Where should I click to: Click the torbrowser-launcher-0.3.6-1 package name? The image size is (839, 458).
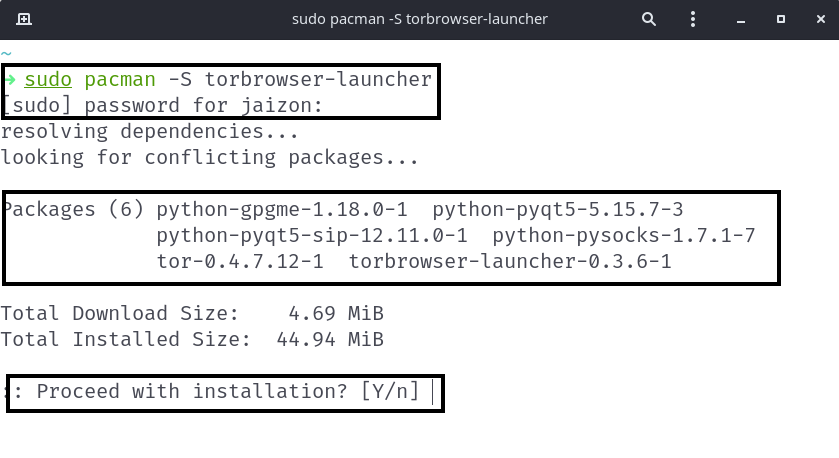coord(510,262)
